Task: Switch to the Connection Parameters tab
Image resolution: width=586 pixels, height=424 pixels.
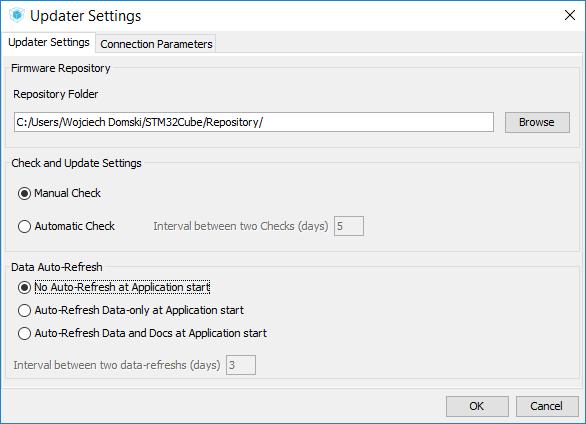Action: [x=156, y=44]
